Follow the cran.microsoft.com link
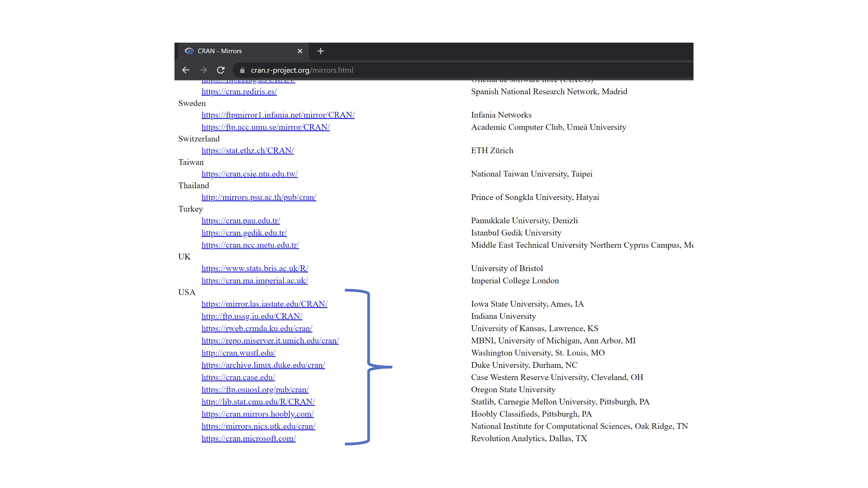Screen dimensions: 868x488 click(248, 439)
